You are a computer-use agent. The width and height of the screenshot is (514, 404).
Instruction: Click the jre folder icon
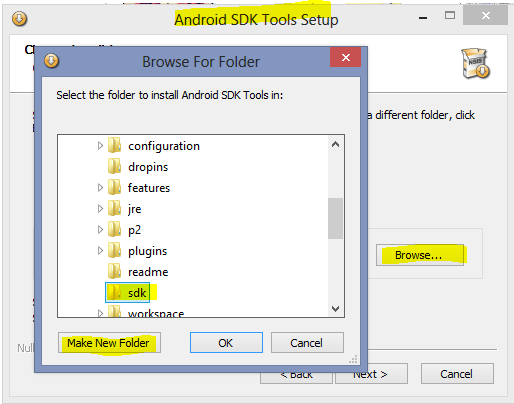[x=114, y=209]
